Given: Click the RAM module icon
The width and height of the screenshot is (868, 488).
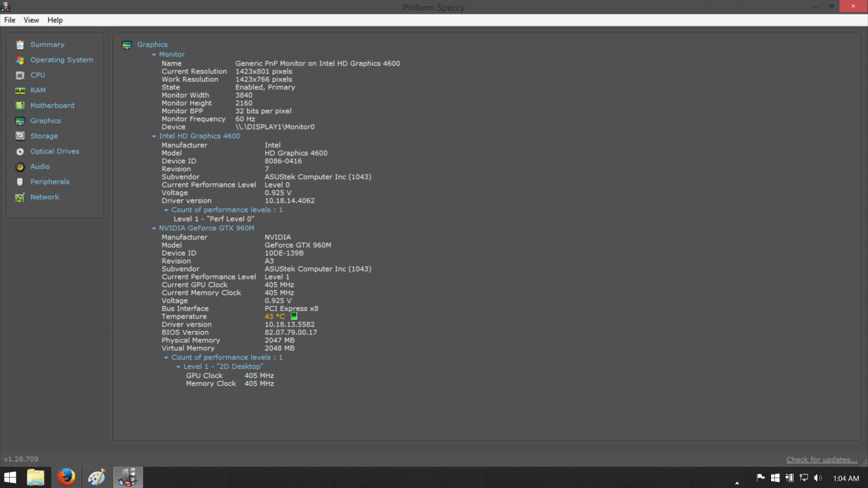Looking at the screenshot, I should point(20,90).
